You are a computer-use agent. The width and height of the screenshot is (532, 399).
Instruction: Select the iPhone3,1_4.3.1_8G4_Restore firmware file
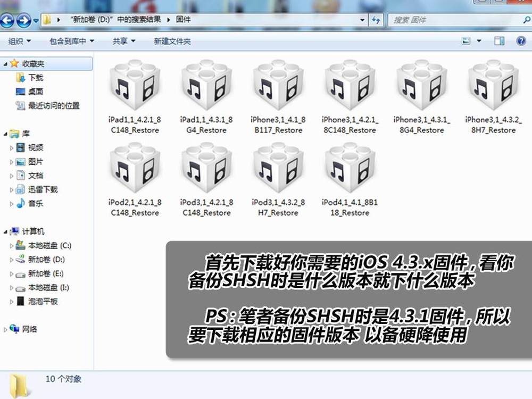click(421, 85)
